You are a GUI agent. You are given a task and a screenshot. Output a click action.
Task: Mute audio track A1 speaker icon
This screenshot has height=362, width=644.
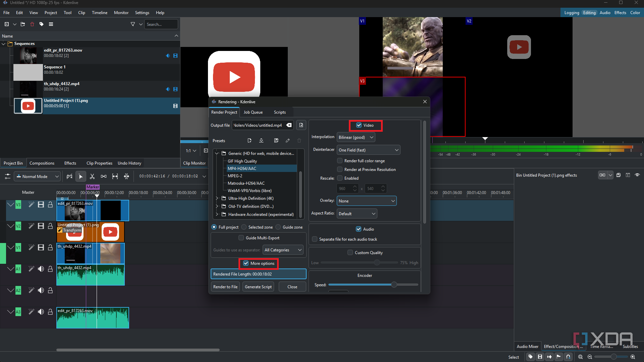click(41, 269)
